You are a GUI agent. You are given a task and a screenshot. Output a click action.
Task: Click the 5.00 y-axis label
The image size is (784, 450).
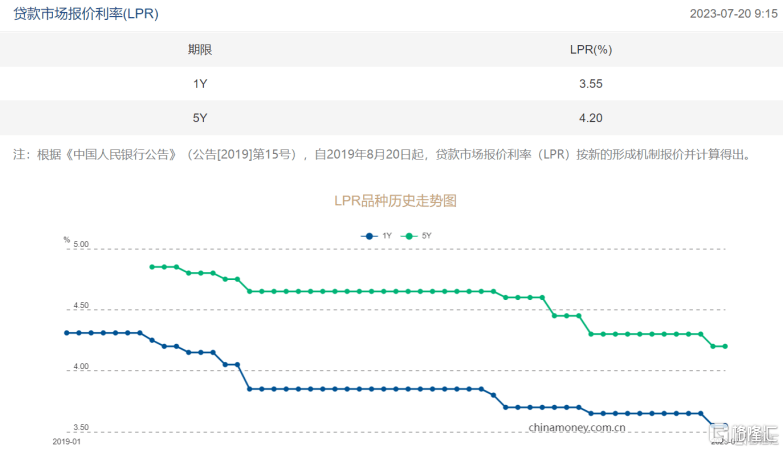[80, 245]
